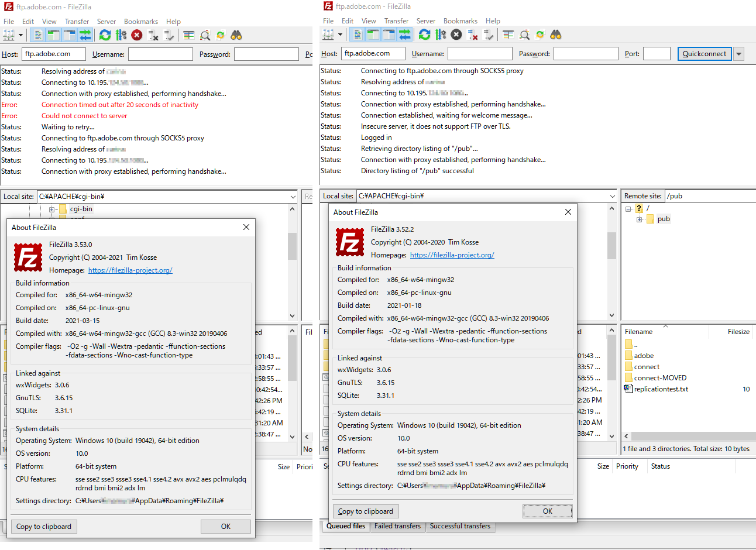Collapse the remote root "/" tree node
Viewport: 756px width, 550px height.
pos(628,209)
